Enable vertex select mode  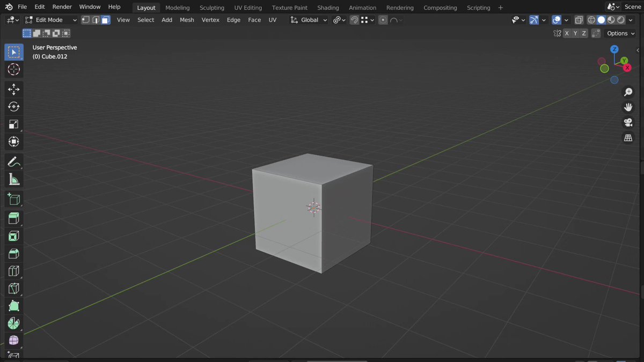point(85,20)
